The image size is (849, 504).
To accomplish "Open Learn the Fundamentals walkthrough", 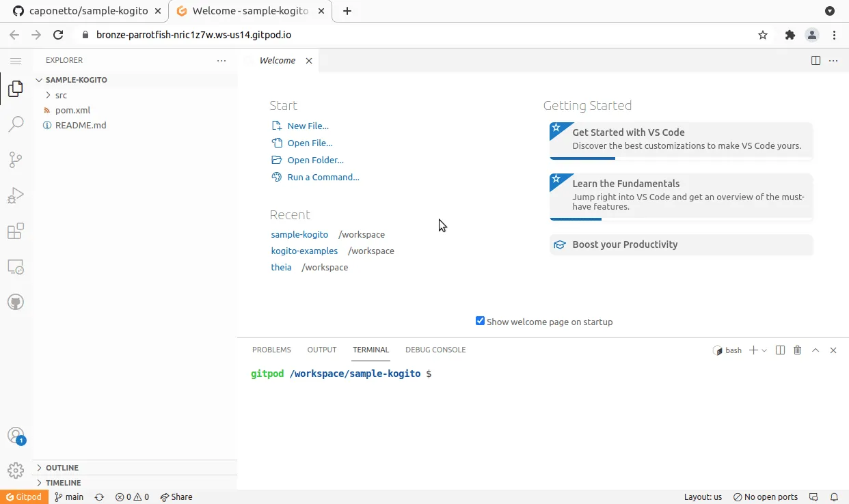I will coord(681,197).
